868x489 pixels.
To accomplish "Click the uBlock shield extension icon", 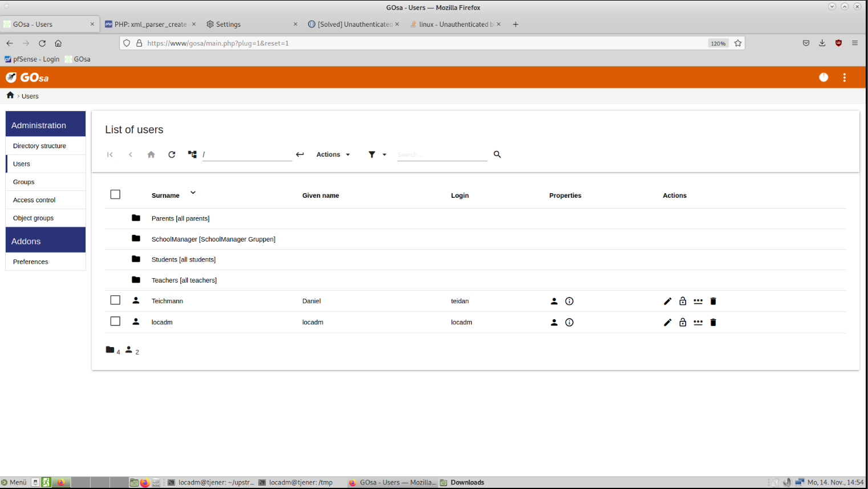I will click(838, 43).
